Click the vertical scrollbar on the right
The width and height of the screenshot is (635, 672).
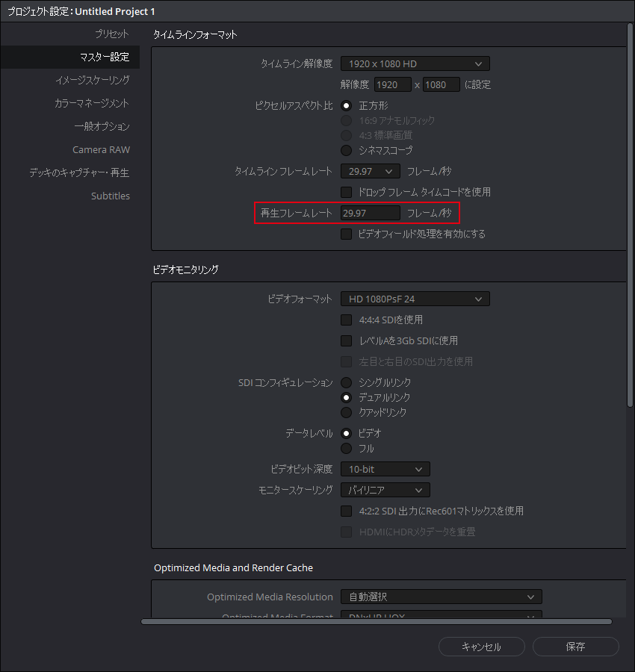(x=630, y=214)
